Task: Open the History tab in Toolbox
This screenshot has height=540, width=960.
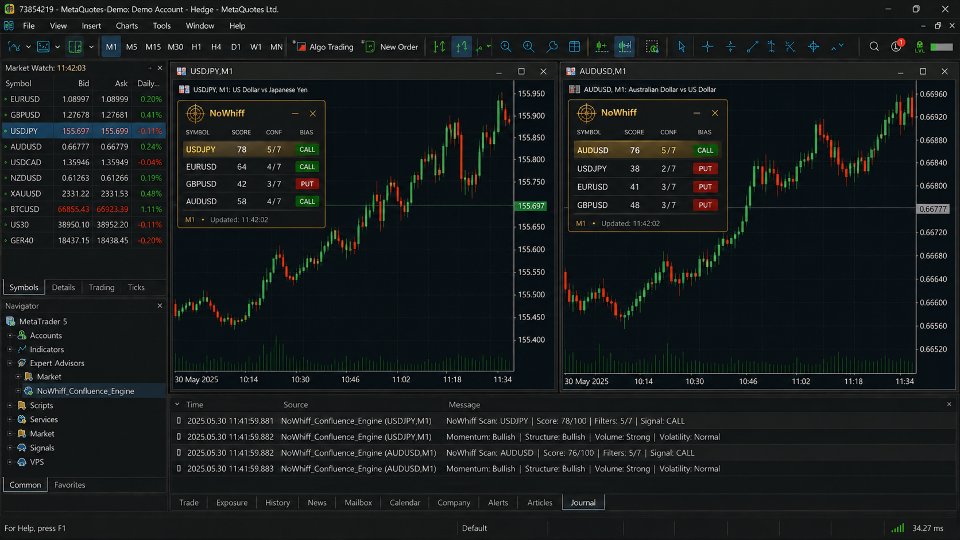Action: click(277, 503)
